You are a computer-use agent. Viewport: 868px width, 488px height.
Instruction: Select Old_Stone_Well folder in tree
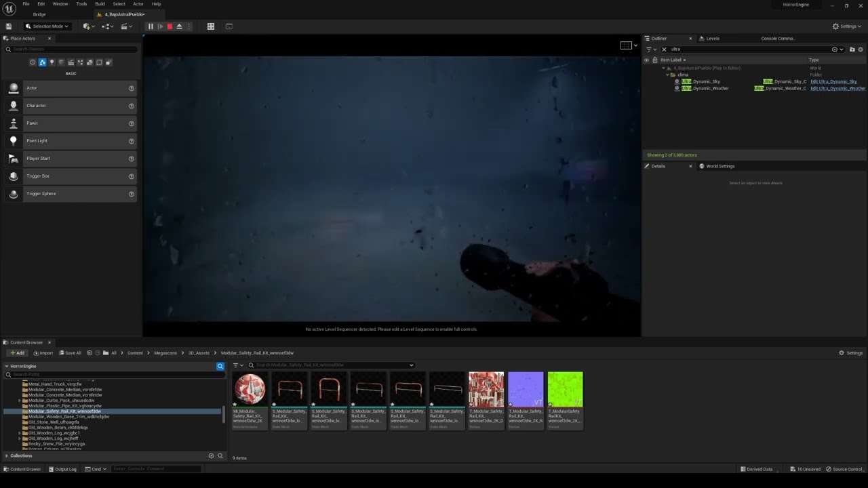pyautogui.click(x=53, y=422)
